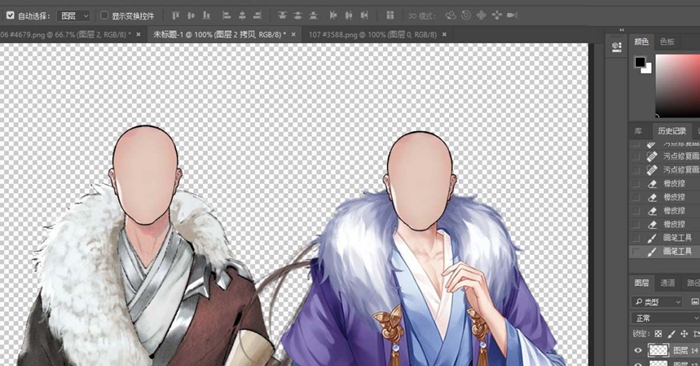Open the 图层 panel tab
The width and height of the screenshot is (700, 366).
click(642, 283)
